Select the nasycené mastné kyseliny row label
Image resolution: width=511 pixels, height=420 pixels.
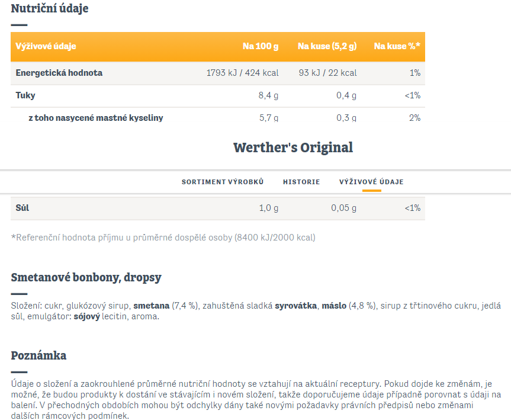(96, 118)
